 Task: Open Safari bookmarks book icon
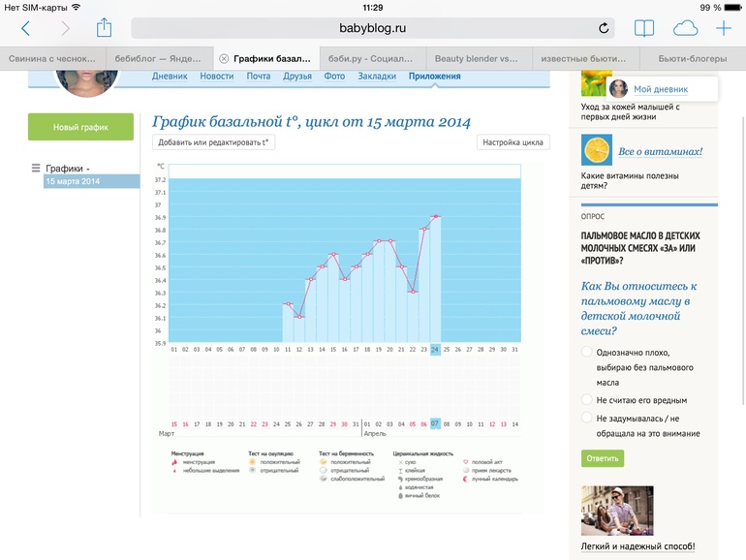click(644, 29)
